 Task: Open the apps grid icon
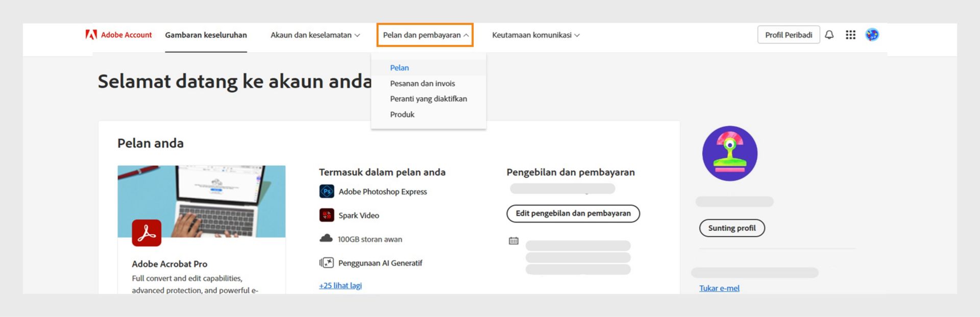click(850, 35)
